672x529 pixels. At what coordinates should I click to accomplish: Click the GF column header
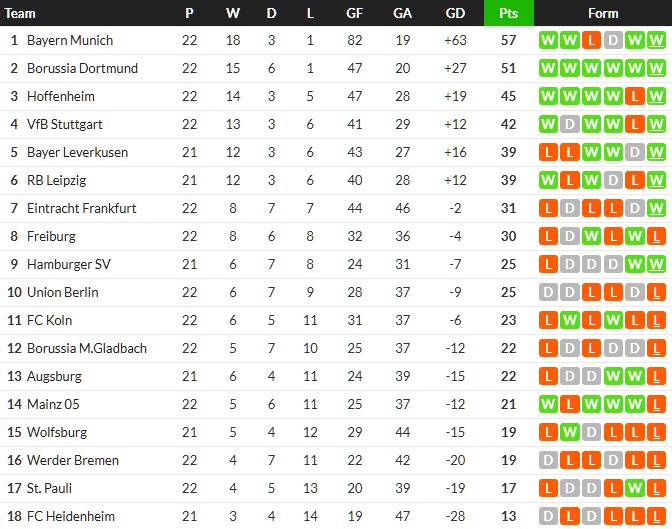(x=355, y=13)
